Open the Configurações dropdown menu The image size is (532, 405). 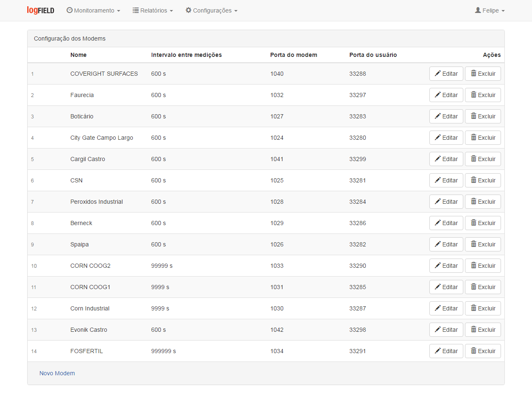pos(212,10)
